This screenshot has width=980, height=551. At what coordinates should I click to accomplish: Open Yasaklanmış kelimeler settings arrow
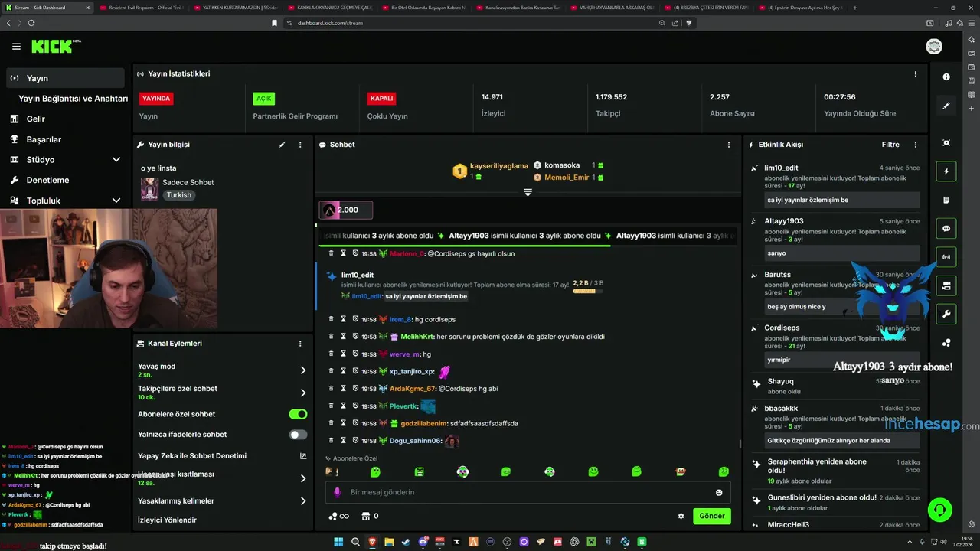303,501
